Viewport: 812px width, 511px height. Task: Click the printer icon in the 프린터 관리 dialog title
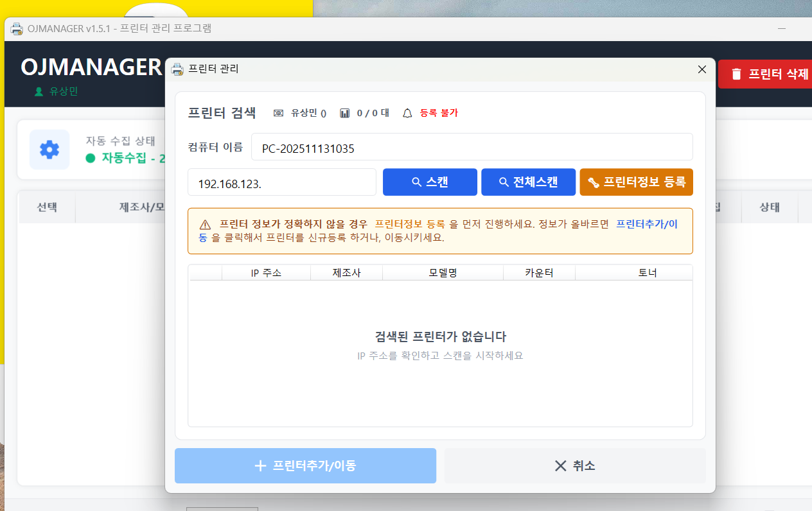[177, 69]
